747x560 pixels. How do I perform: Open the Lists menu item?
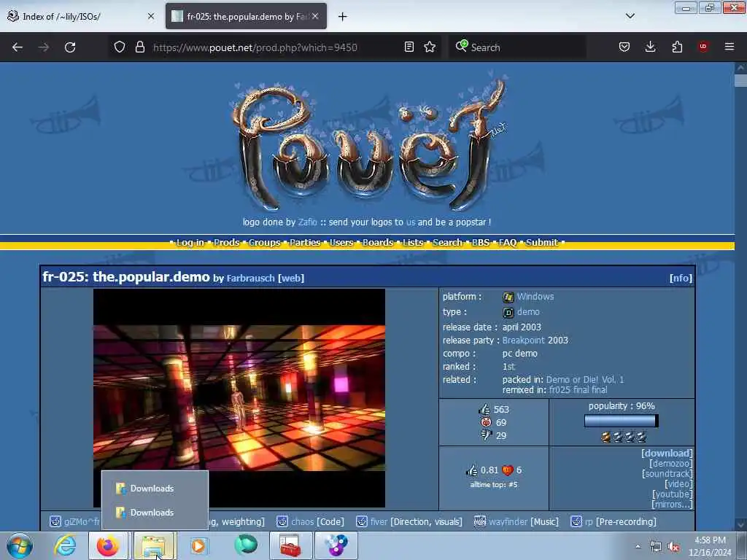[413, 242]
